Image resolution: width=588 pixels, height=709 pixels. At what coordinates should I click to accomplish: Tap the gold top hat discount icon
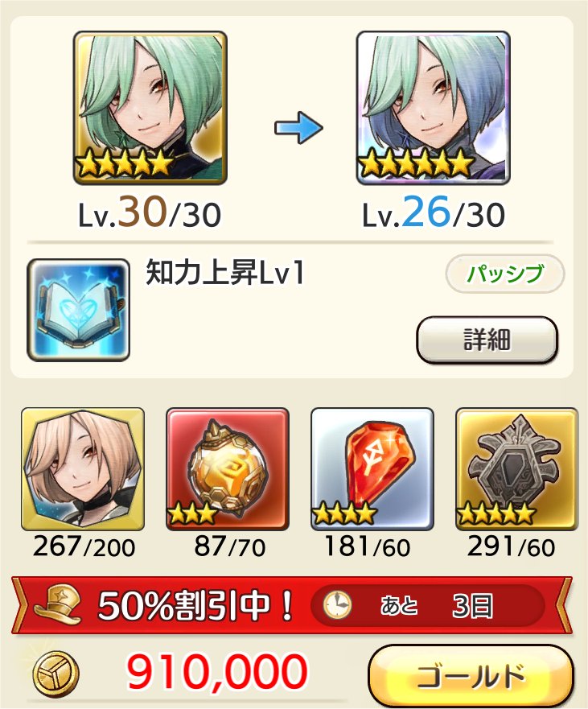coord(58,604)
